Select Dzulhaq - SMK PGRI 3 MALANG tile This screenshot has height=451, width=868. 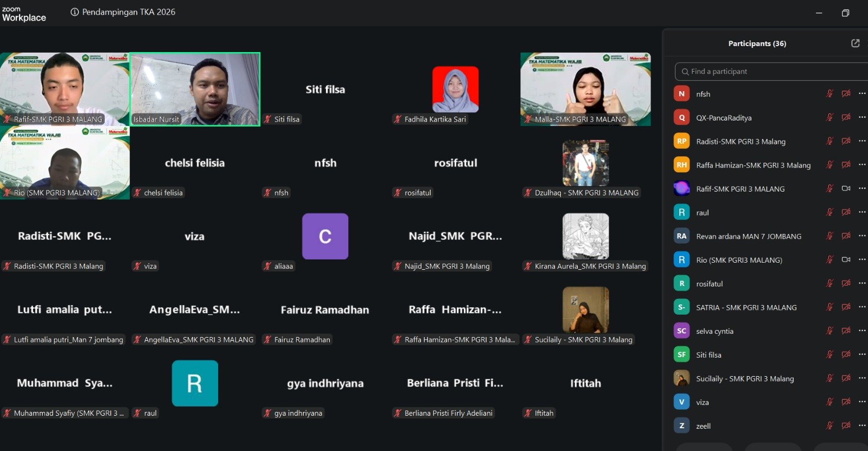585,163
